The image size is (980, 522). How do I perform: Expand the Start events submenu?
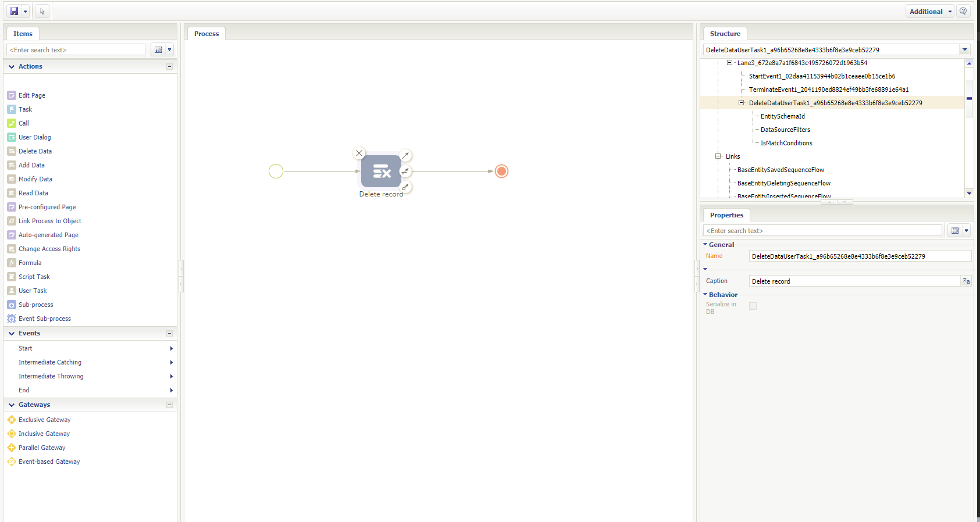click(171, 348)
